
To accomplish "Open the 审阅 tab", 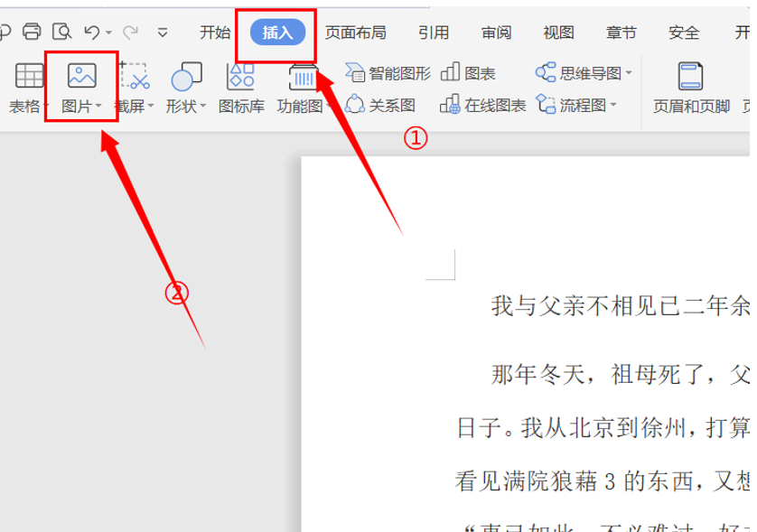I will 496,33.
